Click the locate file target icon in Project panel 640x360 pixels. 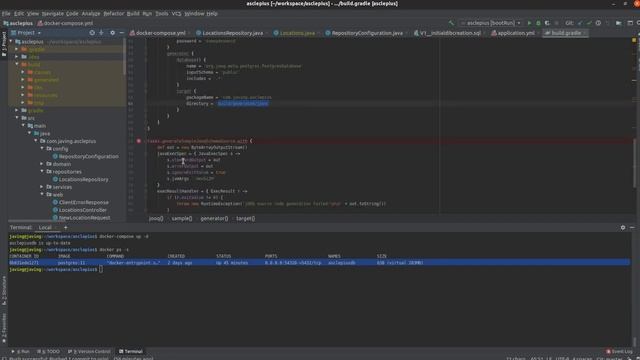[92, 33]
